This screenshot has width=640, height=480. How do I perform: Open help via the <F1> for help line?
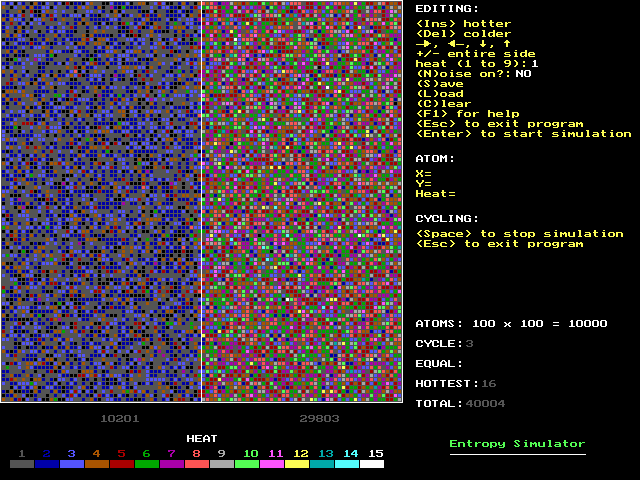point(467,114)
